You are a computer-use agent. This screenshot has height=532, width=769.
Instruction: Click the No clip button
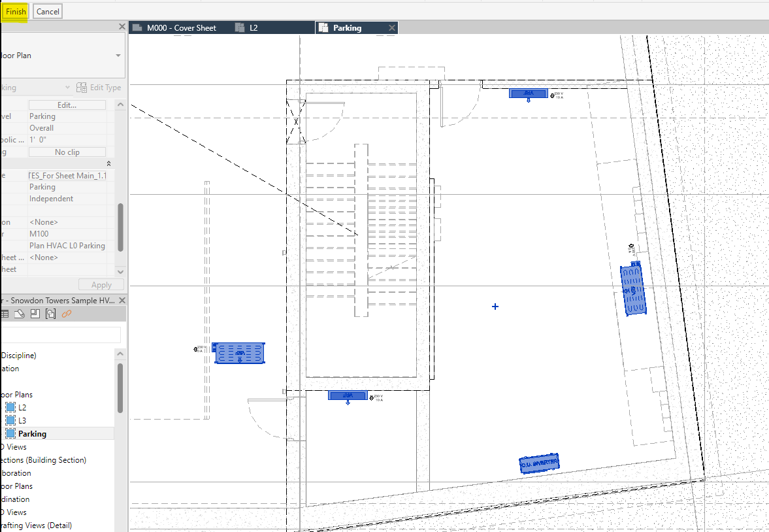(67, 152)
